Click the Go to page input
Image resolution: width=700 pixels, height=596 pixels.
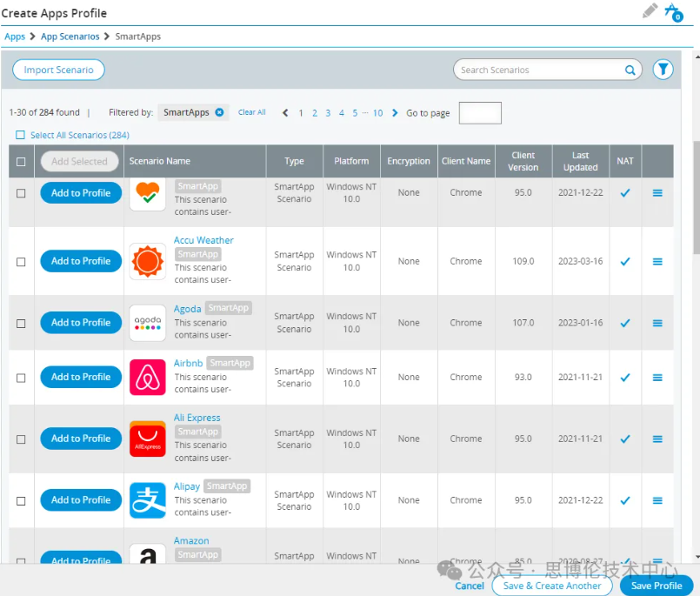(479, 113)
